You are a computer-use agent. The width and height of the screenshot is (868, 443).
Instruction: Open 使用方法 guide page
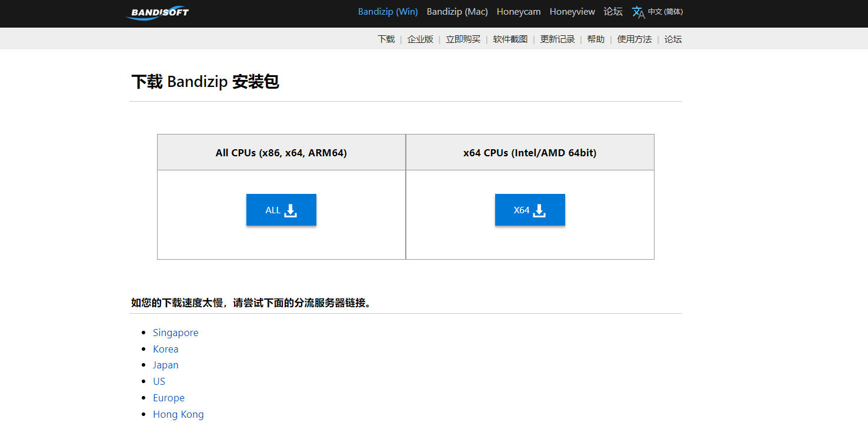[635, 39]
